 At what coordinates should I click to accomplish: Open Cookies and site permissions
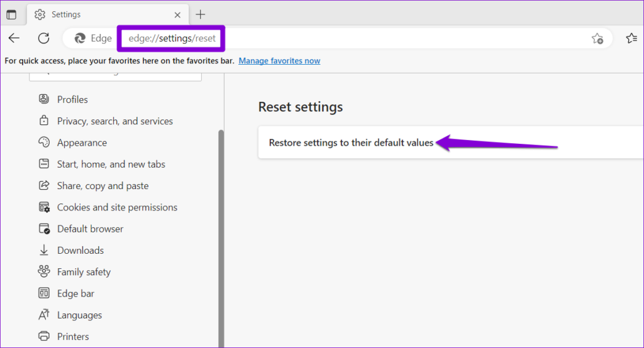(117, 207)
